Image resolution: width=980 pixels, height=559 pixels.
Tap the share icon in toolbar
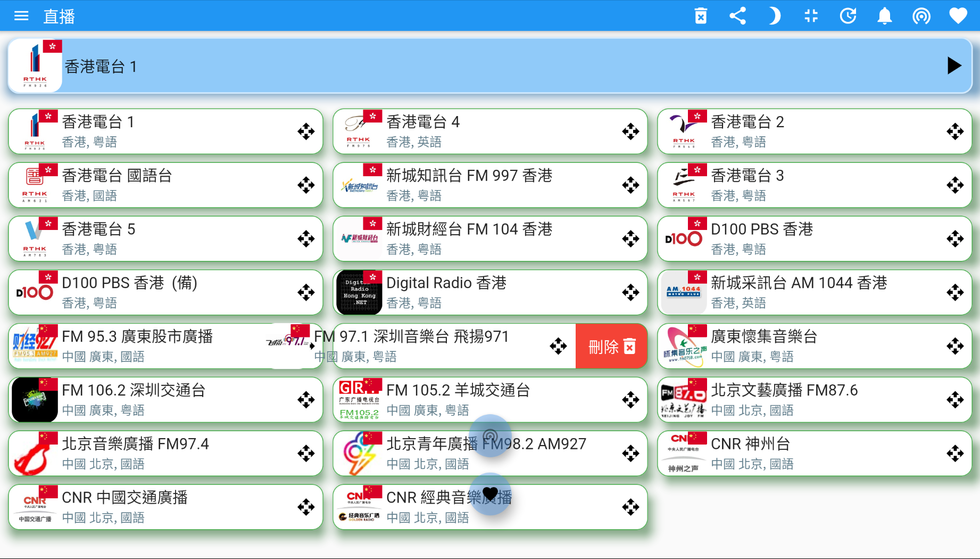(x=737, y=16)
